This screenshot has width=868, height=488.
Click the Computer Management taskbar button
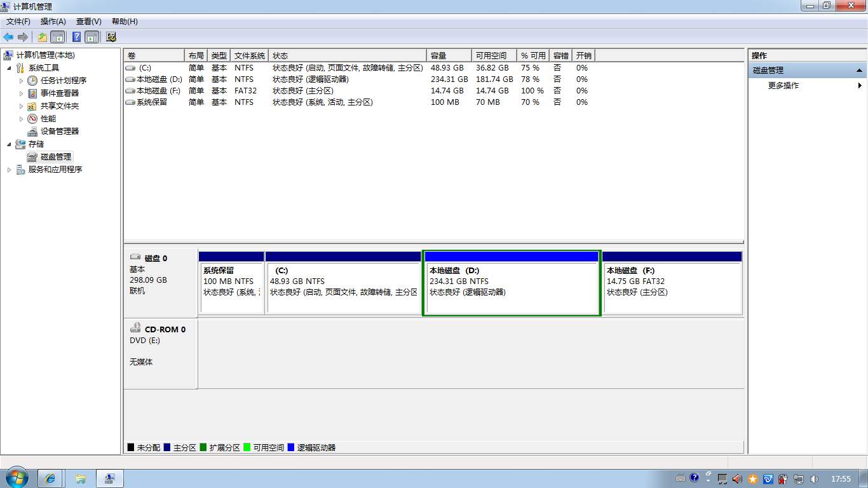tap(110, 478)
